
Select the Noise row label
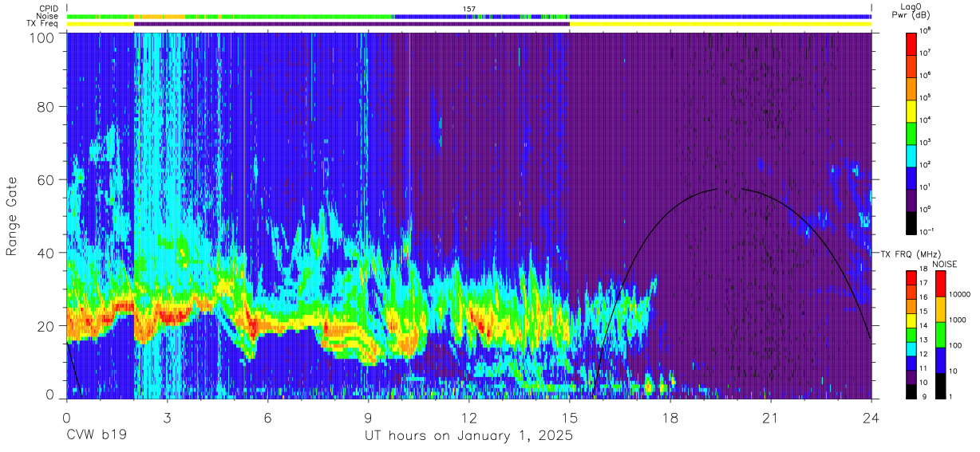coord(46,16)
